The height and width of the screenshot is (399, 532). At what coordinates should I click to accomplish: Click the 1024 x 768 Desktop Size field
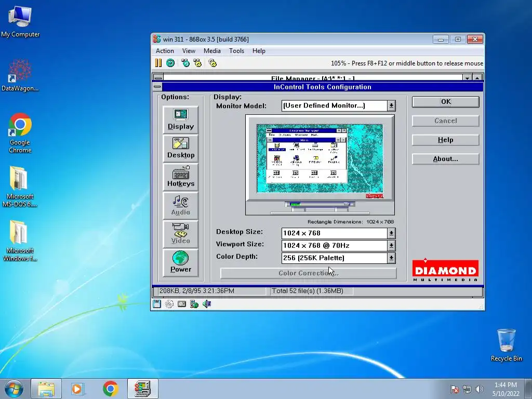tap(334, 233)
